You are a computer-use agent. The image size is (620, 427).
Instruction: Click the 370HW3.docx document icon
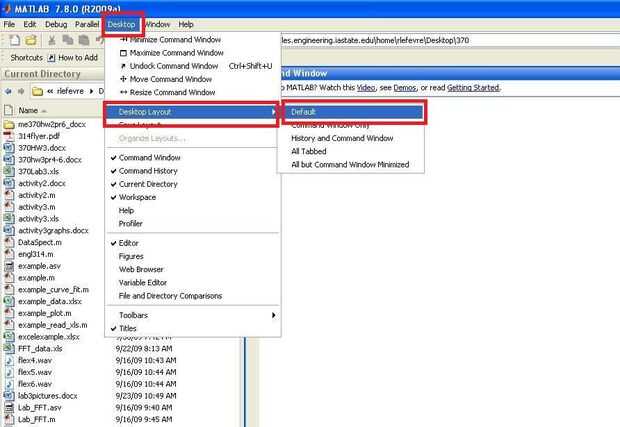[x=9, y=148]
